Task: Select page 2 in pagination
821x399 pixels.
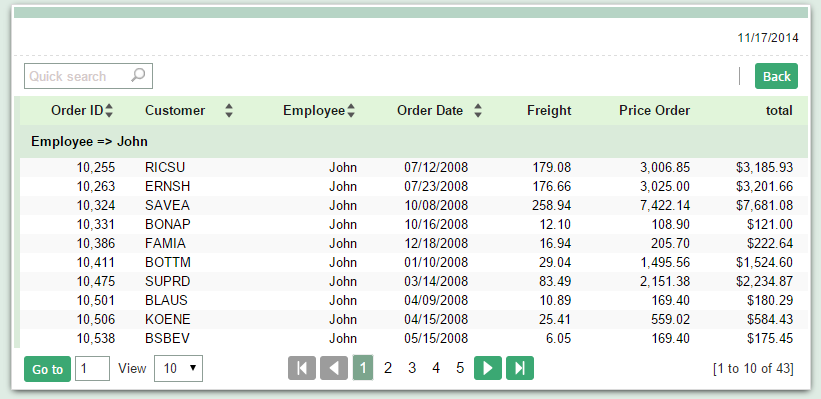Action: tap(387, 368)
